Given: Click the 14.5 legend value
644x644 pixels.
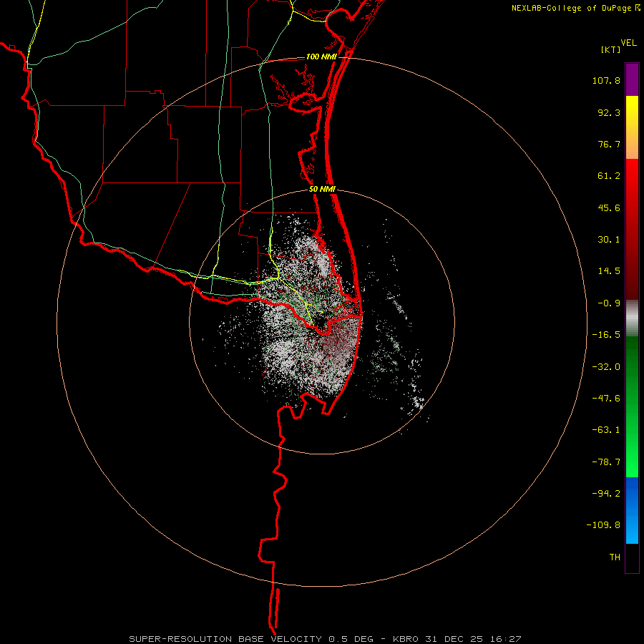Looking at the screenshot, I should tap(609, 271).
